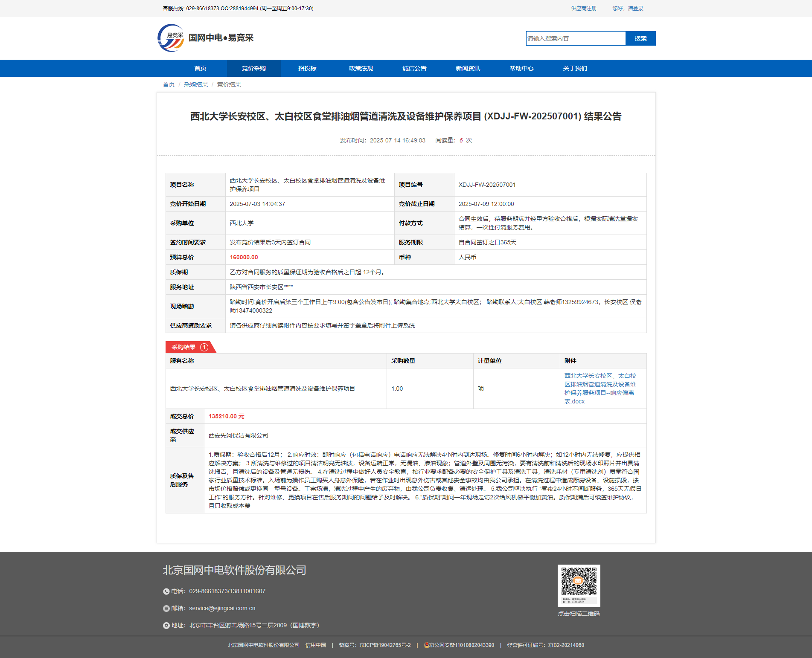This screenshot has height=658, width=812.
Task: Go to 招投标 in the navigation bar
Action: coord(307,68)
